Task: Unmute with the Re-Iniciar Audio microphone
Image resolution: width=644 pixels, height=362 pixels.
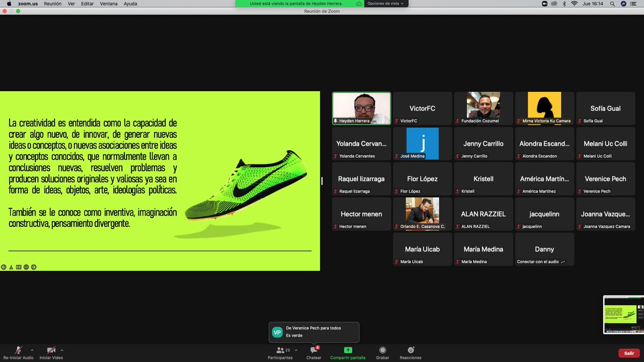Action: point(18,352)
